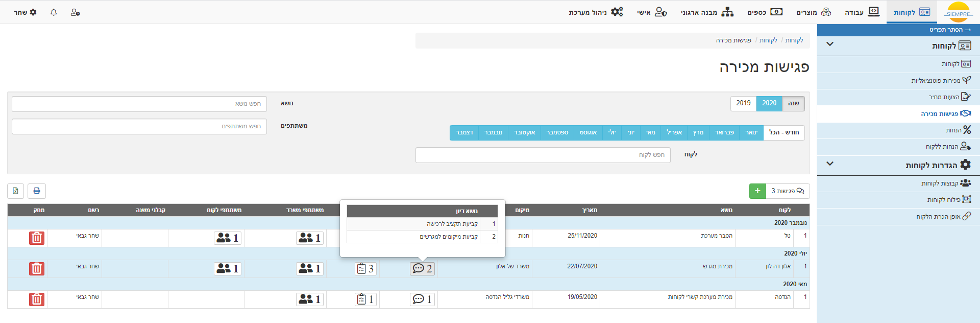
Task: Open discussion topics for מכירת מגרש row
Action: [422, 269]
